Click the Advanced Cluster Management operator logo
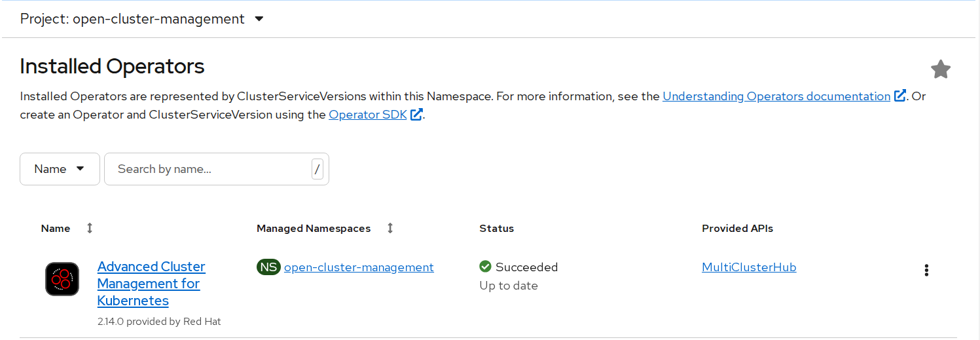The width and height of the screenshot is (980, 340). pos(62,279)
